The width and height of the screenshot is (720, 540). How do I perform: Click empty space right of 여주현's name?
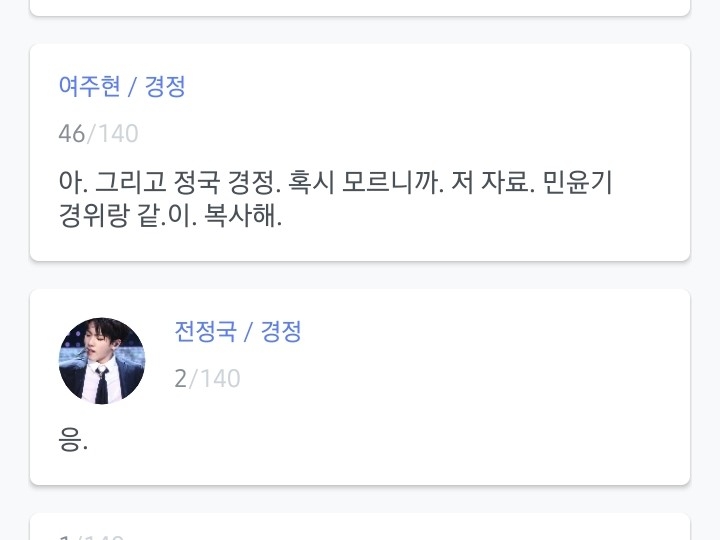coord(420,86)
